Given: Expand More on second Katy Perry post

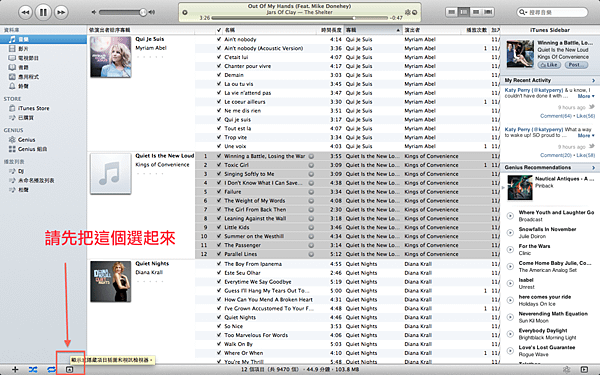Looking at the screenshot, I should point(585,135).
